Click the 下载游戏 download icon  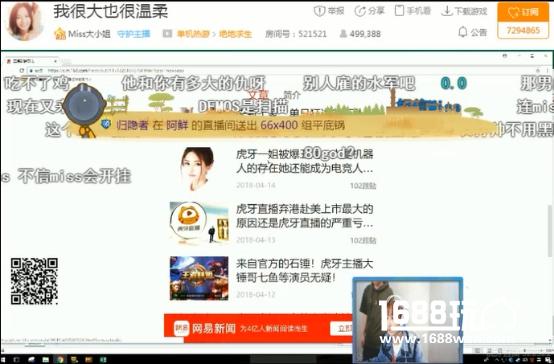point(447,11)
